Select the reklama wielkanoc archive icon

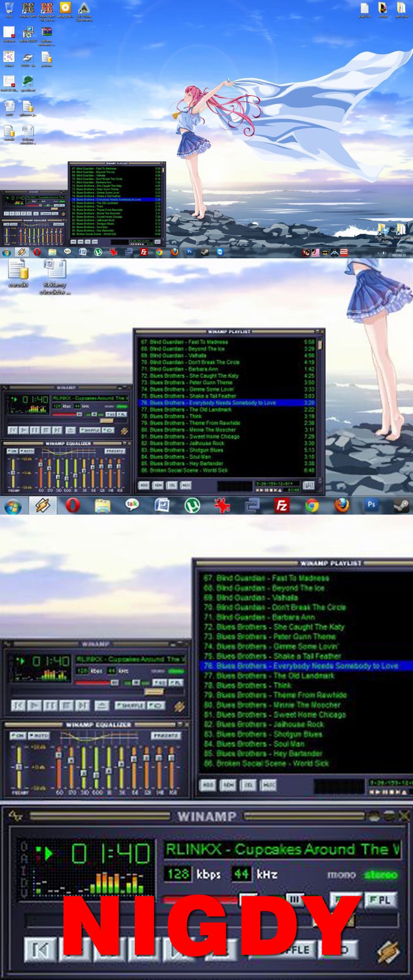(x=46, y=36)
